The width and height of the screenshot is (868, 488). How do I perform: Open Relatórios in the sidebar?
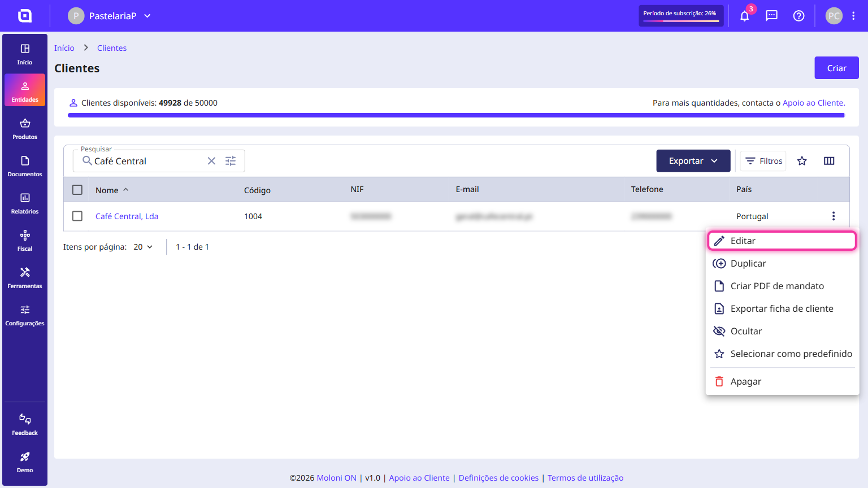click(x=25, y=204)
